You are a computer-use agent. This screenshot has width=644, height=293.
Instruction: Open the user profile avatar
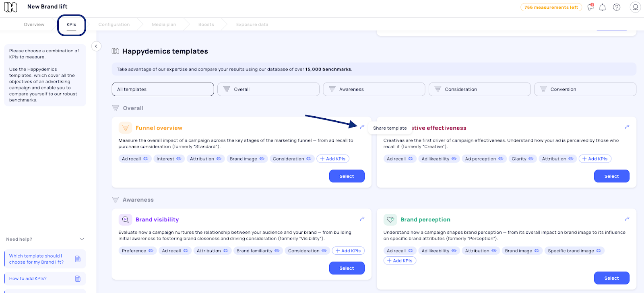click(635, 7)
